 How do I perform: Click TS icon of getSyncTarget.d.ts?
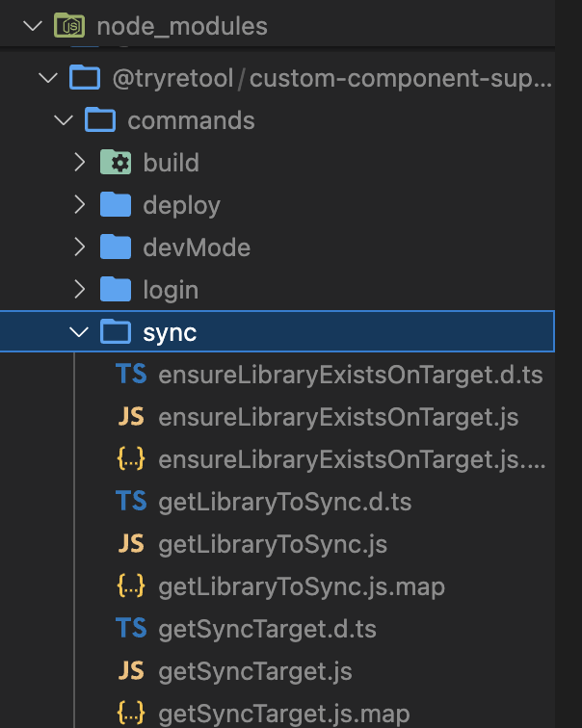(131, 628)
